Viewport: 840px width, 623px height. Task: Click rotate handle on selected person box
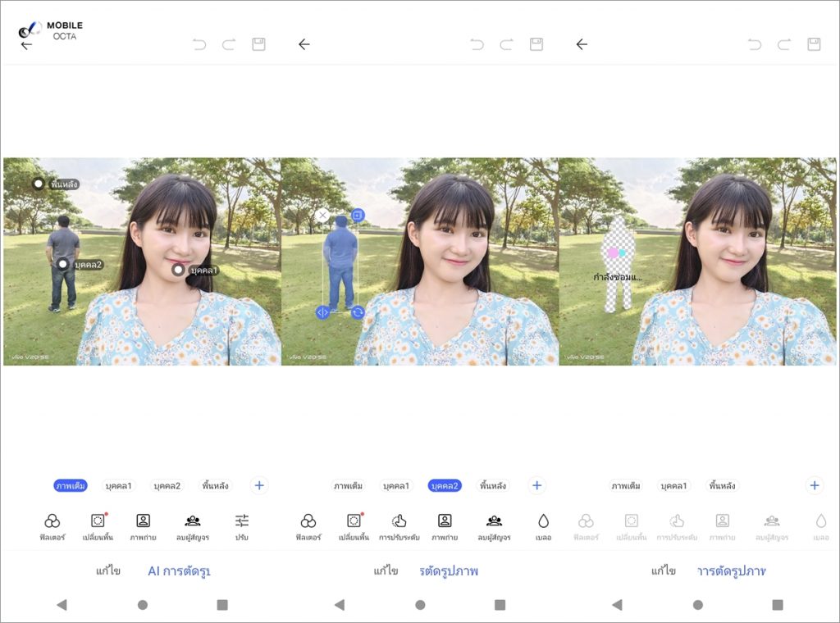click(358, 312)
